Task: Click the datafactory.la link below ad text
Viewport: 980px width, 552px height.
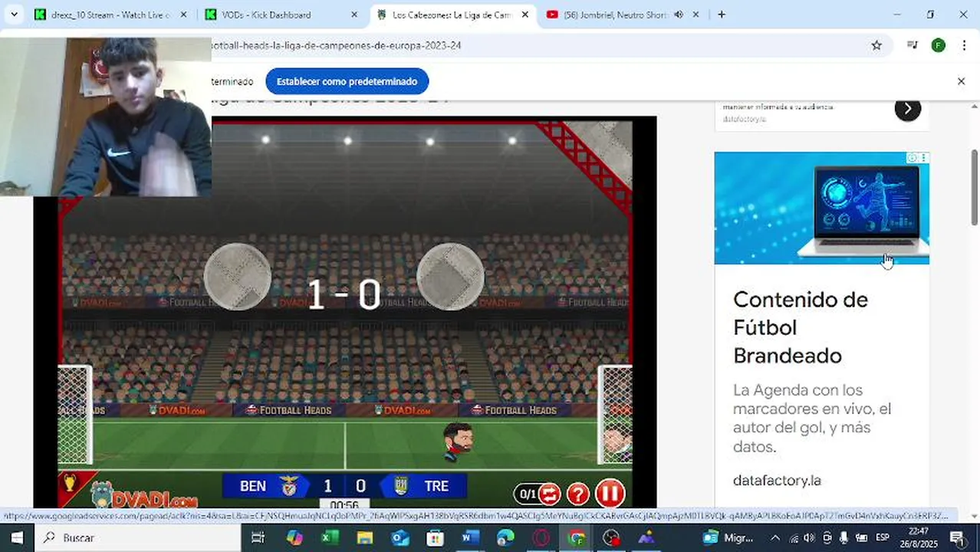Action: coord(777,481)
